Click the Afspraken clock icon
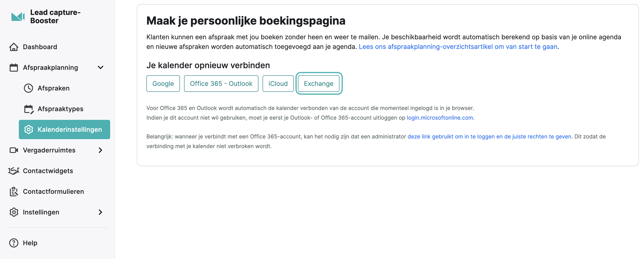The image size is (644, 259). 28,88
